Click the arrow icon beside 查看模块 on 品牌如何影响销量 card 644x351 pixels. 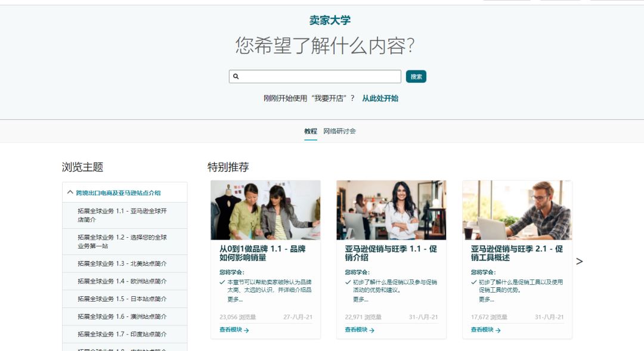(246, 330)
